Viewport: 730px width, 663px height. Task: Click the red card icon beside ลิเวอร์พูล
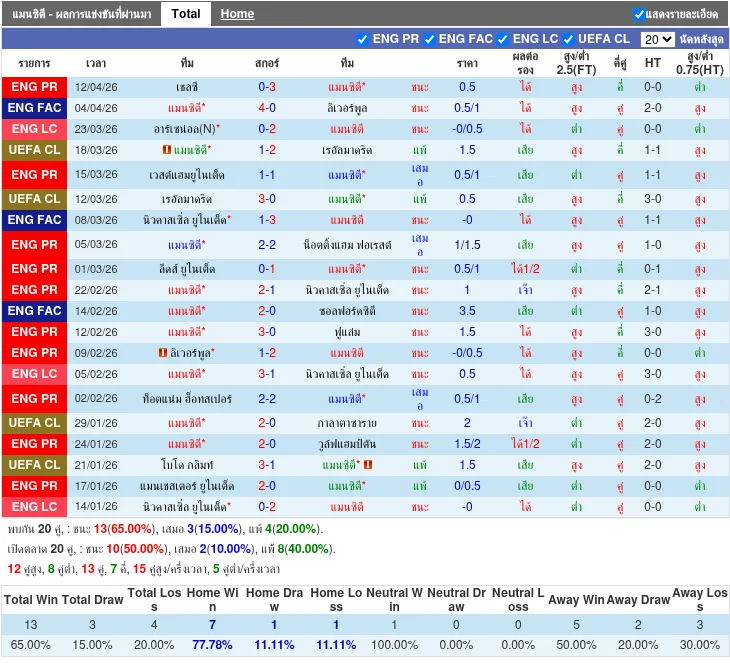163,353
